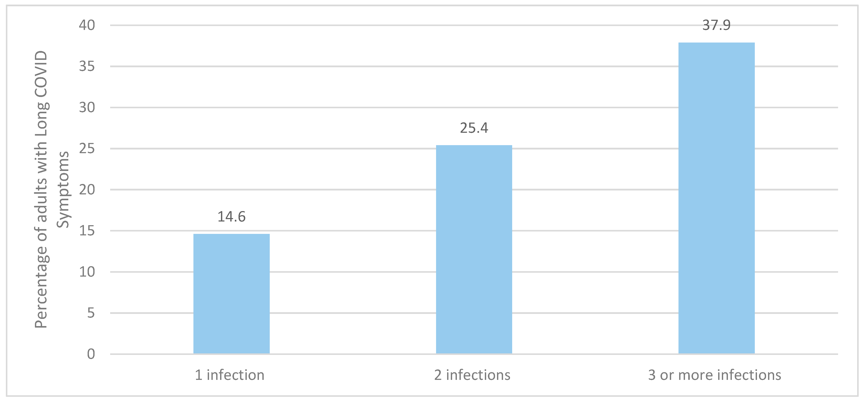Viewport: 868px width, 402px height.
Task: Select the 15 axis tick label
Action: (87, 231)
